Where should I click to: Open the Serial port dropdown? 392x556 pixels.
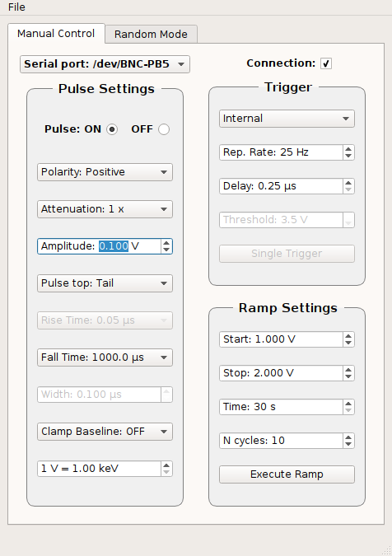[x=105, y=64]
